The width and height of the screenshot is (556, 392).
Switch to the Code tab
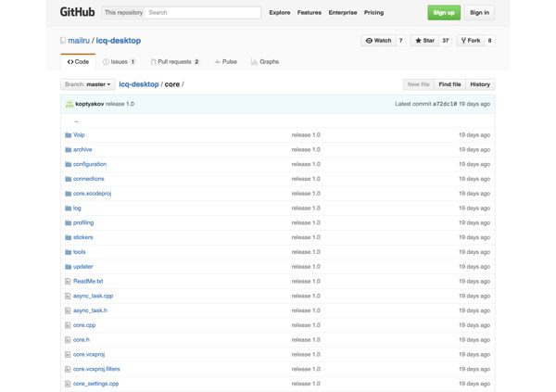78,62
